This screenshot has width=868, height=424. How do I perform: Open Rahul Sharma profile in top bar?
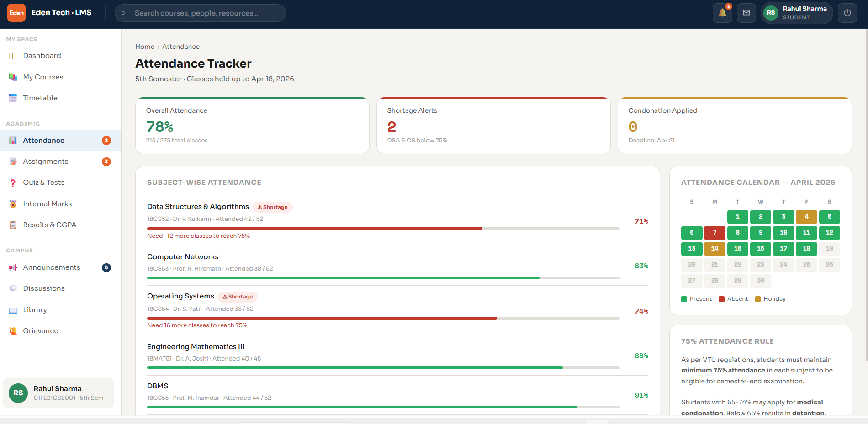click(x=797, y=13)
